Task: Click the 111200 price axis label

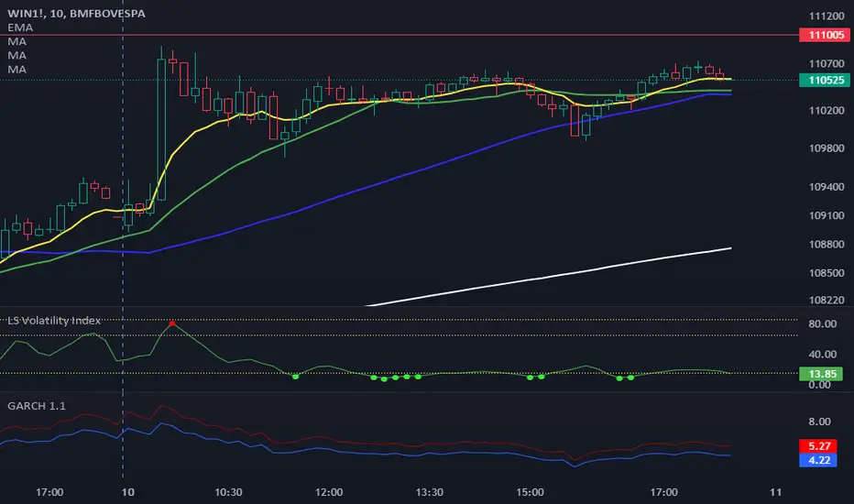Action: (826, 16)
